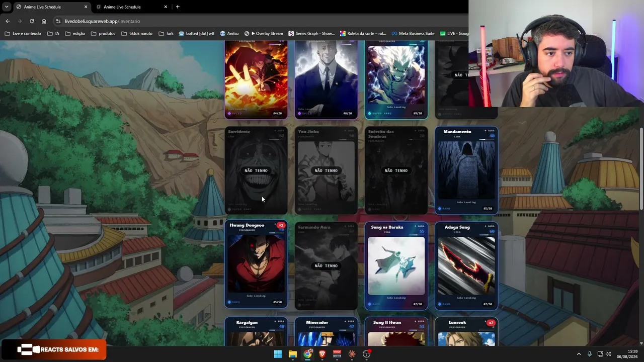The image size is (644, 362).
Task: Open File Explorer from the taskbar
Action: tap(293, 354)
